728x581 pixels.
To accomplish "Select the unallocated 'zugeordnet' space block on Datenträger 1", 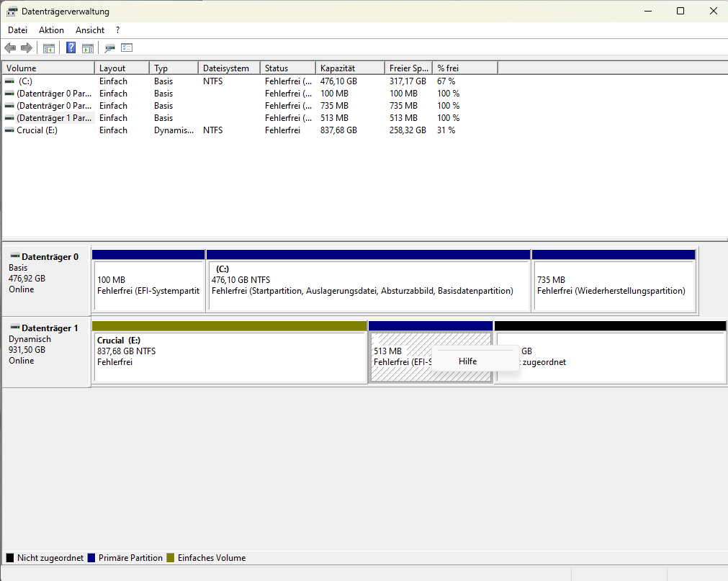I will pos(611,352).
